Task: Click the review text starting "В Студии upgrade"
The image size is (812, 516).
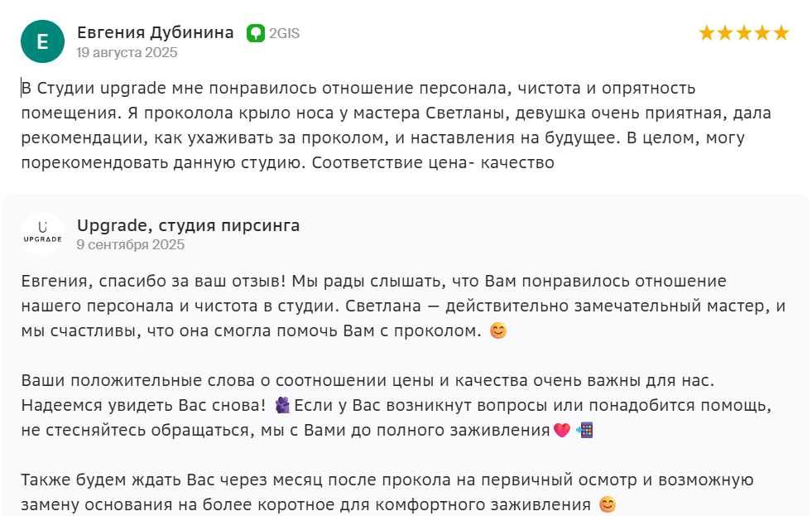Action: point(396,124)
